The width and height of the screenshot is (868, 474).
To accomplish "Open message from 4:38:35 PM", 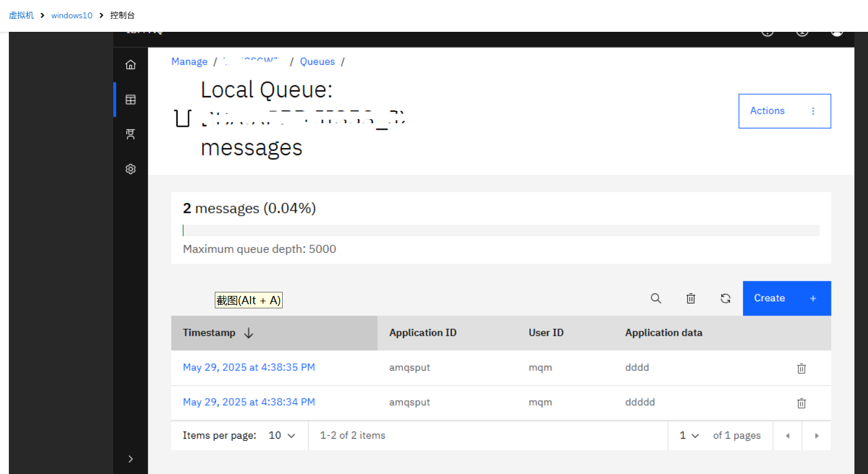I will [x=248, y=367].
